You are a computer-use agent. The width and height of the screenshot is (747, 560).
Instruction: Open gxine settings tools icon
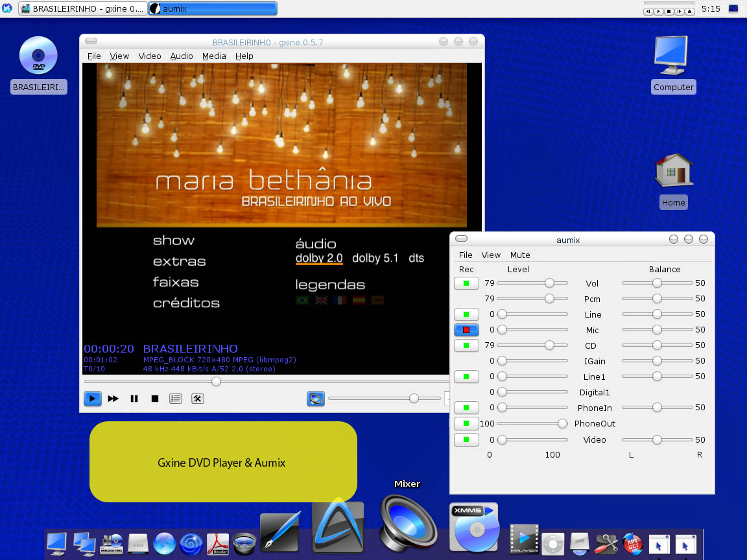[x=198, y=399]
